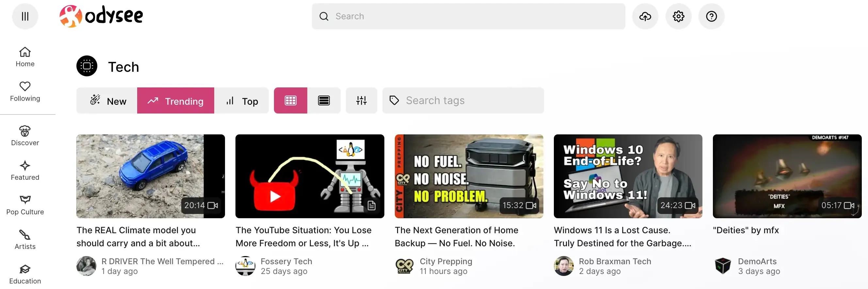
Task: Visit City Prepping channel name
Action: 446,261
